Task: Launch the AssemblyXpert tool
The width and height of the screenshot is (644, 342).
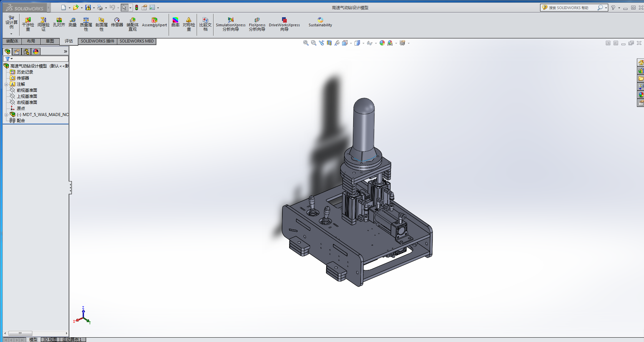Action: pos(154,22)
